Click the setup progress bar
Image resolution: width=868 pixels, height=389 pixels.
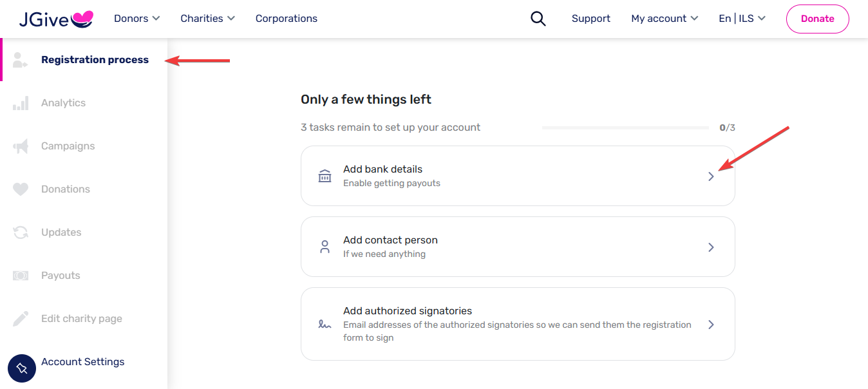[627, 128]
